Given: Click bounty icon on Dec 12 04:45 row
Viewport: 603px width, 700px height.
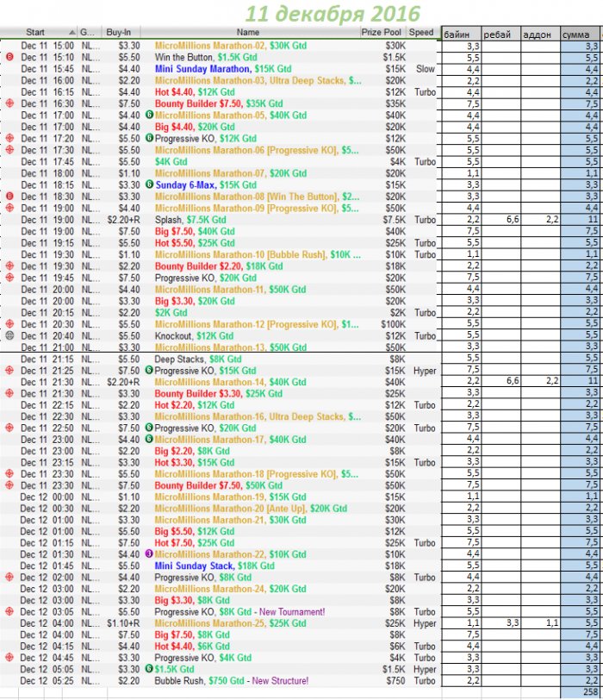Looking at the screenshot, I should tap(9, 658).
